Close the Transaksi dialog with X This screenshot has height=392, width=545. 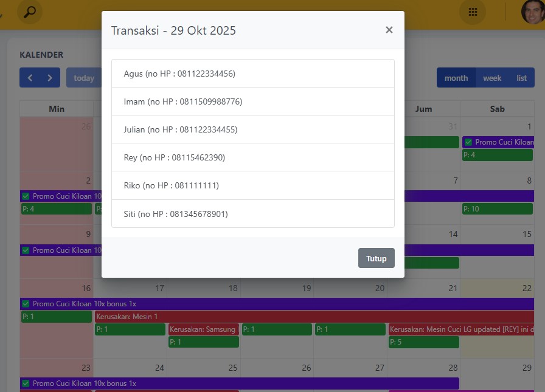389,30
